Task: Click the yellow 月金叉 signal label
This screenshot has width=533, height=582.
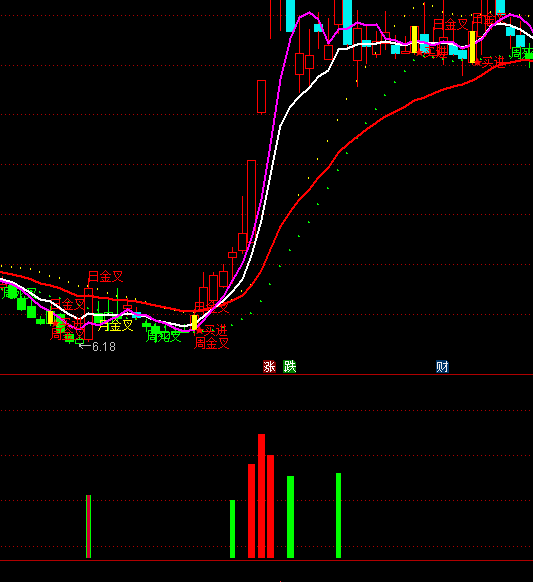Action: (x=116, y=326)
